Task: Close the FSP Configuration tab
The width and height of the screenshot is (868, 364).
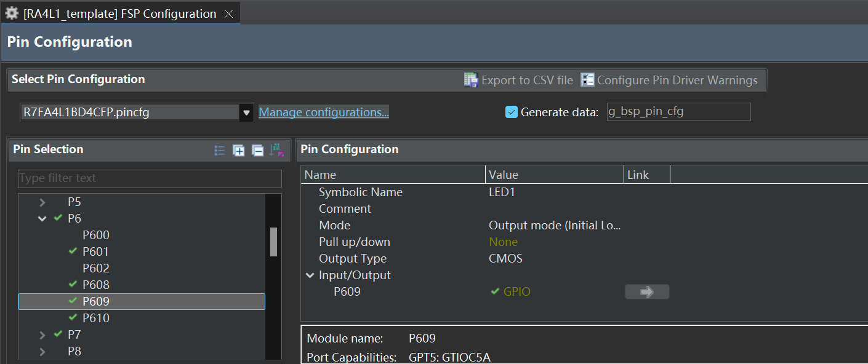Action: coord(228,14)
